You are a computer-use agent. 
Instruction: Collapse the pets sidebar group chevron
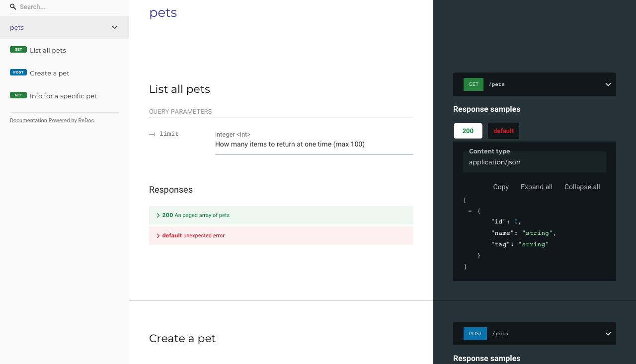[x=115, y=27]
